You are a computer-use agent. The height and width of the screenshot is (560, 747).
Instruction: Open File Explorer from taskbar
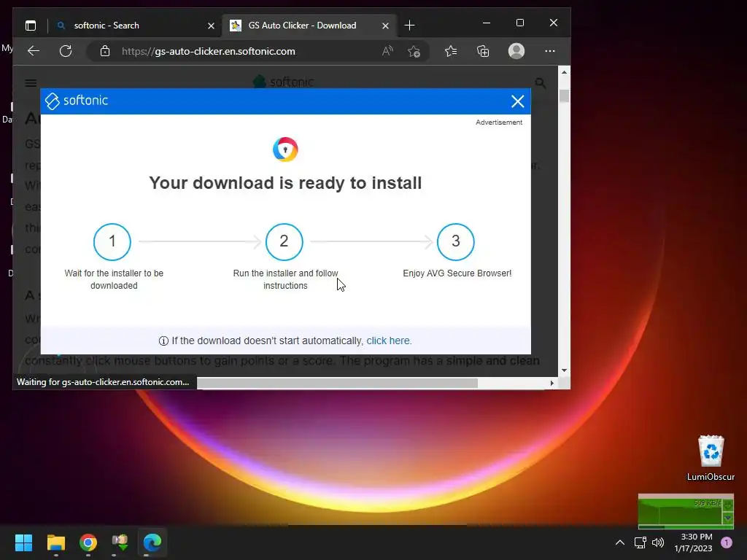tap(55, 542)
